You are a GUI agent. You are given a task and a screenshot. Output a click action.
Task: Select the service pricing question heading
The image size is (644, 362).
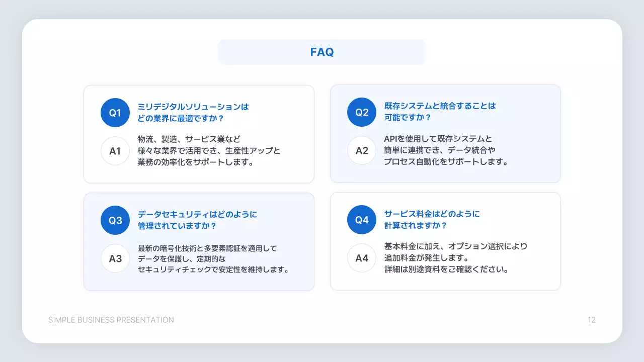pyautogui.click(x=431, y=220)
